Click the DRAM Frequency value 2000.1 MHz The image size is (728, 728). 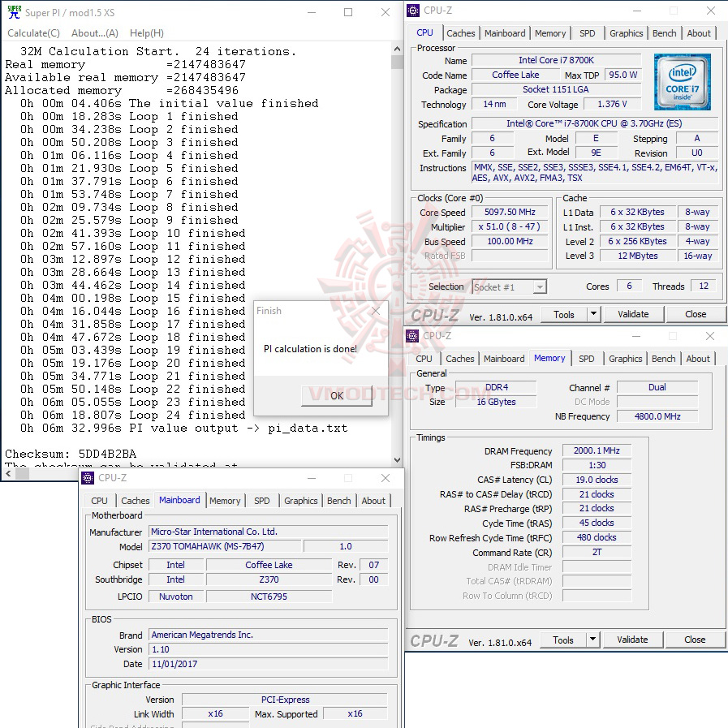(x=597, y=450)
